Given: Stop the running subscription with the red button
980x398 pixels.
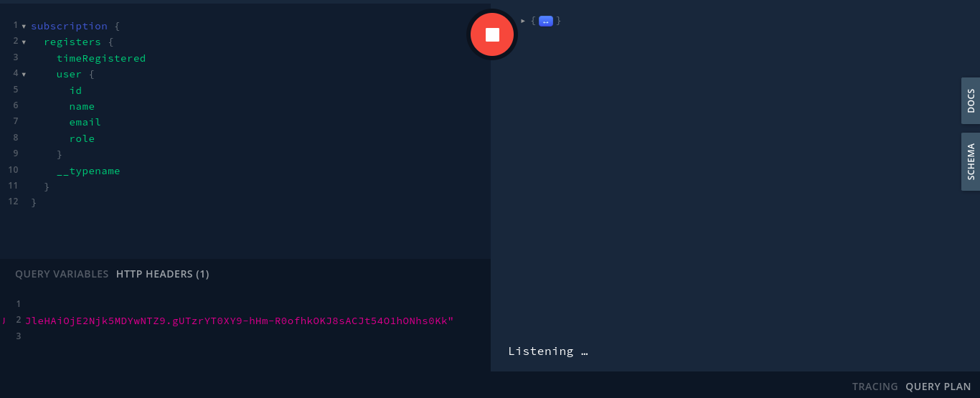Looking at the screenshot, I should pyautogui.click(x=492, y=34).
